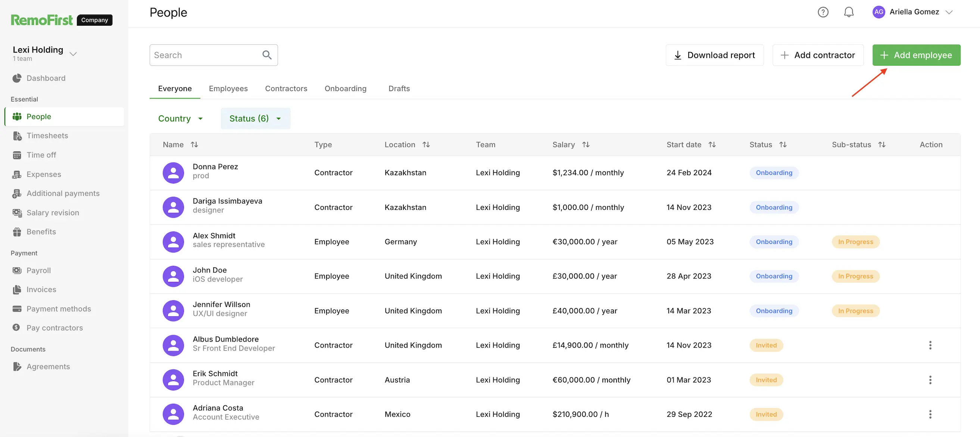The width and height of the screenshot is (980, 437).
Task: Toggle sorting by Start date
Action: coord(712,144)
